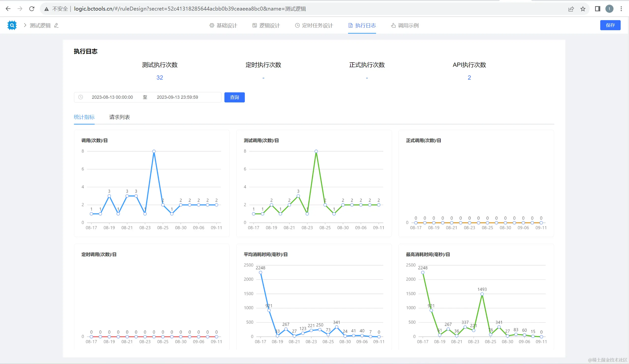Click the 1493 peak data point
This screenshot has width=629, height=364.
(x=482, y=294)
